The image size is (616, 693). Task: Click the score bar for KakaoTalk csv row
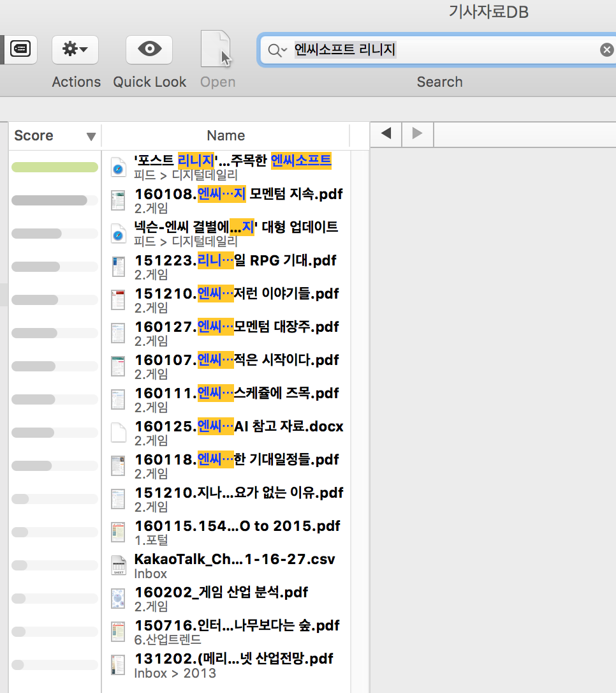[55, 565]
